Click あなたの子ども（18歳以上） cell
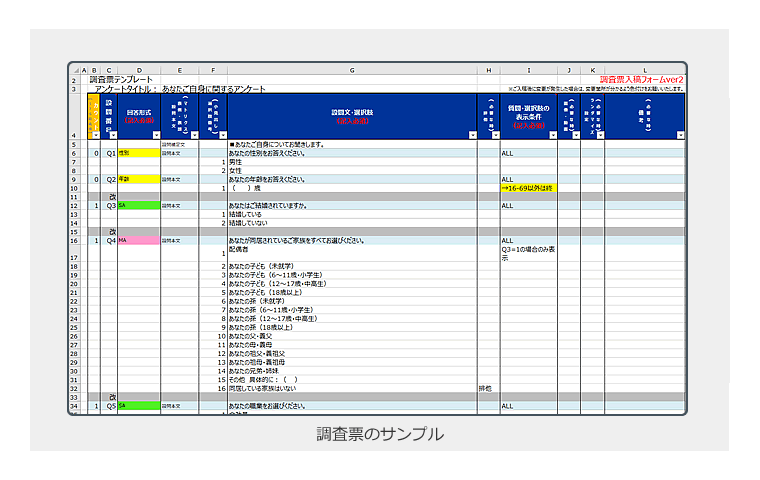Image resolution: width=760 pixels, height=480 pixels. tap(352, 292)
